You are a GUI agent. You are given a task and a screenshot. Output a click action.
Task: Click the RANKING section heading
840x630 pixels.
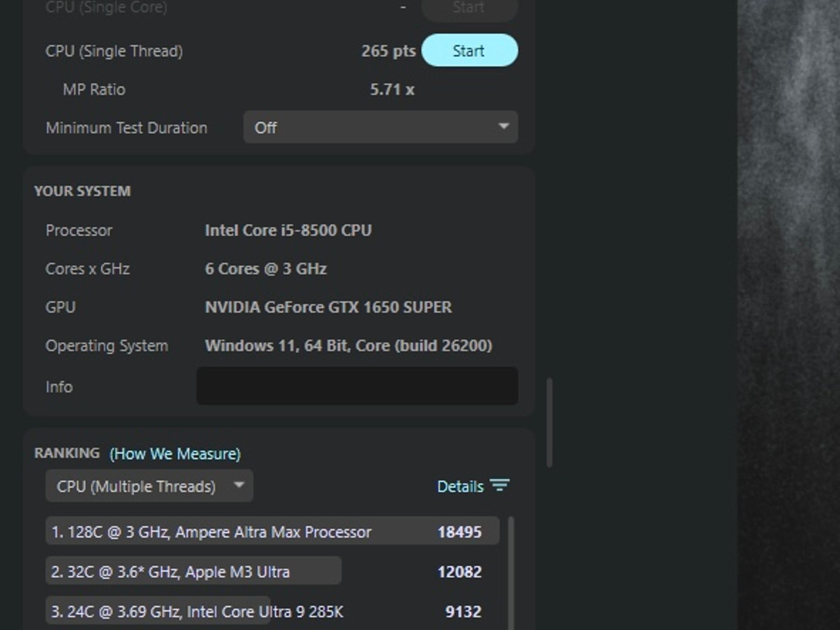(67, 453)
